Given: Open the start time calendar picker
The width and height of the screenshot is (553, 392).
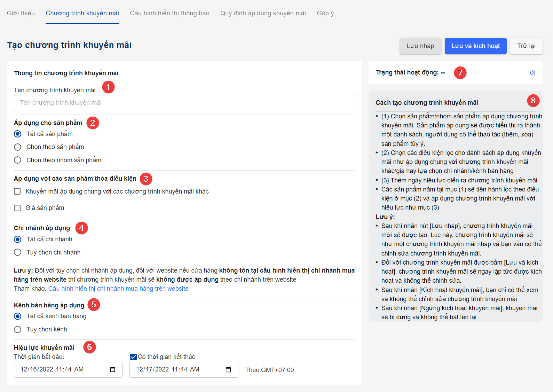Looking at the screenshot, I should (x=112, y=369).
